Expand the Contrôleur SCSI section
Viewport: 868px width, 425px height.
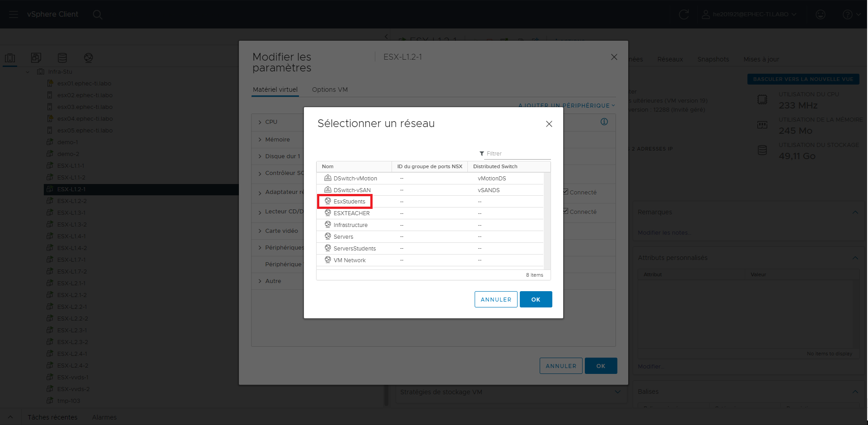[x=260, y=173]
